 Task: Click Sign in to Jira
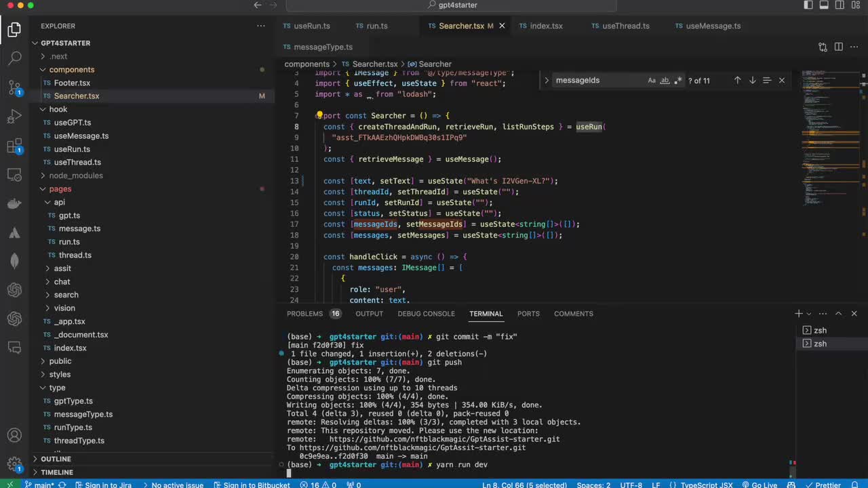point(103,485)
